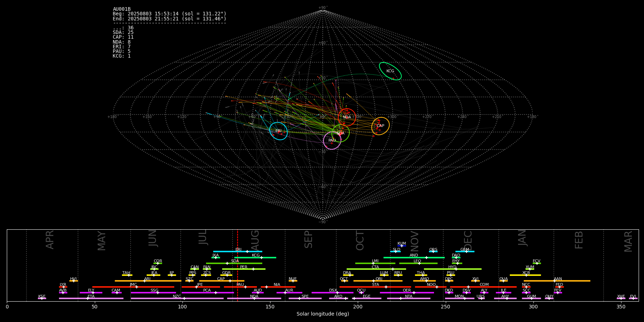Click the green KCG activity bar in timeline
The height and width of the screenshot is (322, 644).
255,258
